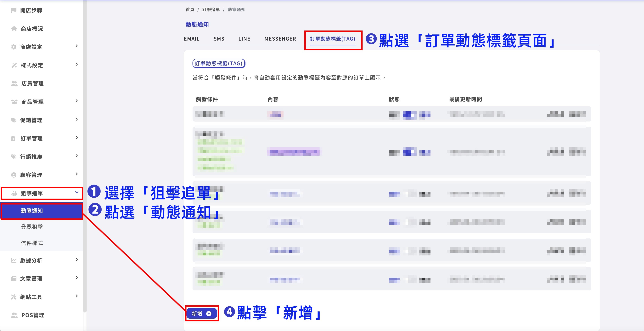
Task: Click the sidebar vertical scrollbar
Action: pyautogui.click(x=85, y=156)
